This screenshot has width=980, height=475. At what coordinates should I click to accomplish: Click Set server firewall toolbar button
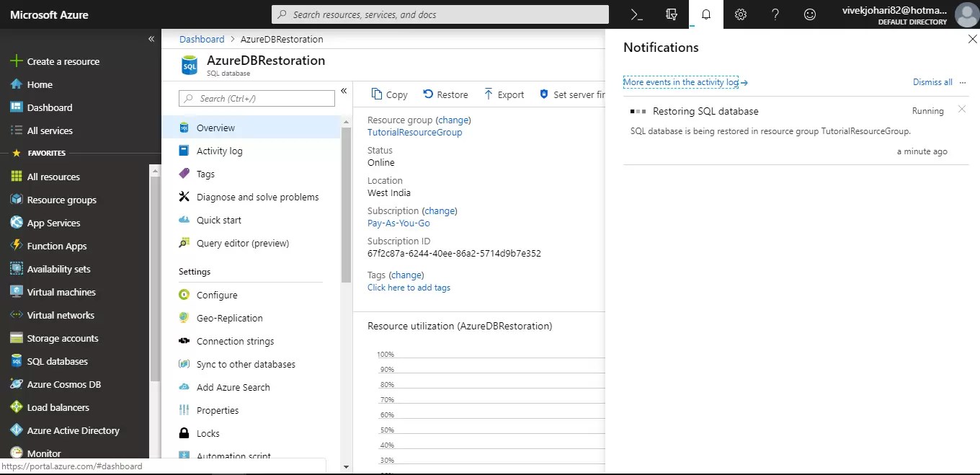pyautogui.click(x=571, y=94)
